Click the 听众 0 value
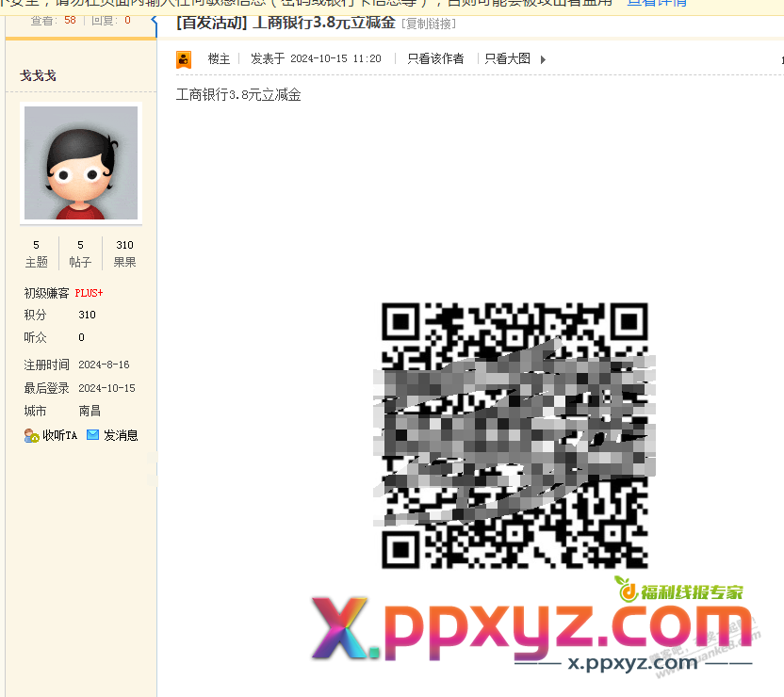784x697 pixels. 81,337
